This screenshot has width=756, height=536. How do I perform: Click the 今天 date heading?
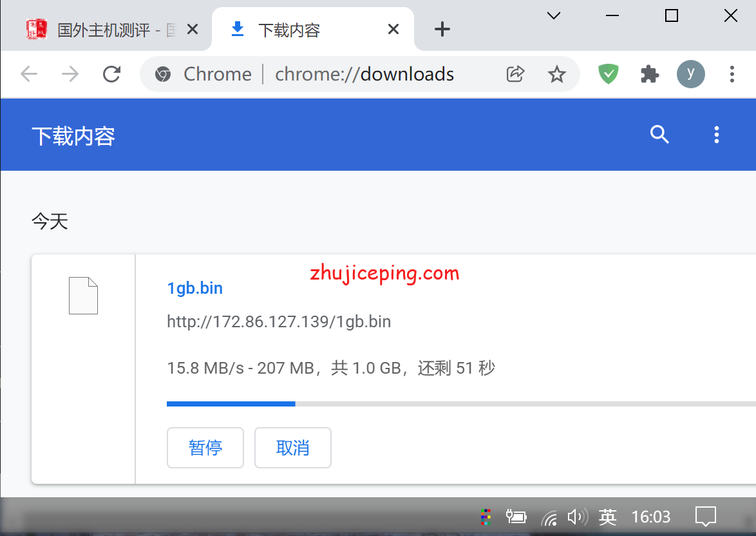(x=50, y=222)
